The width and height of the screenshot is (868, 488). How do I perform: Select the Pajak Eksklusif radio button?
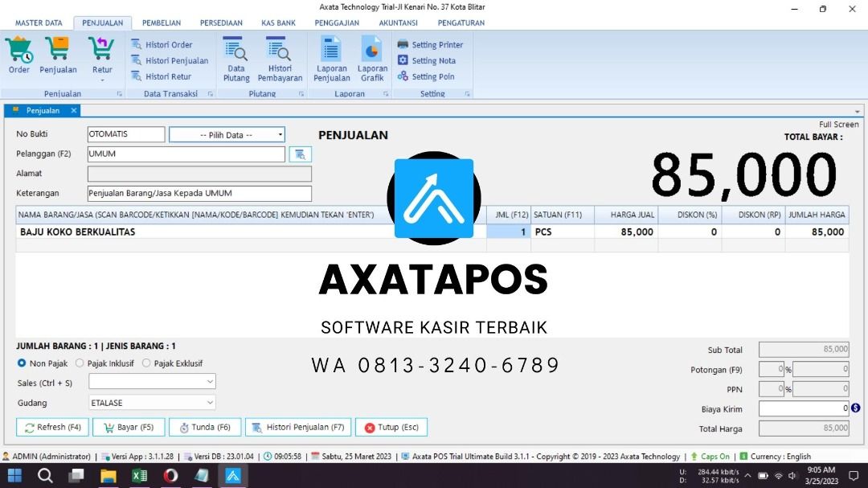[x=146, y=363]
